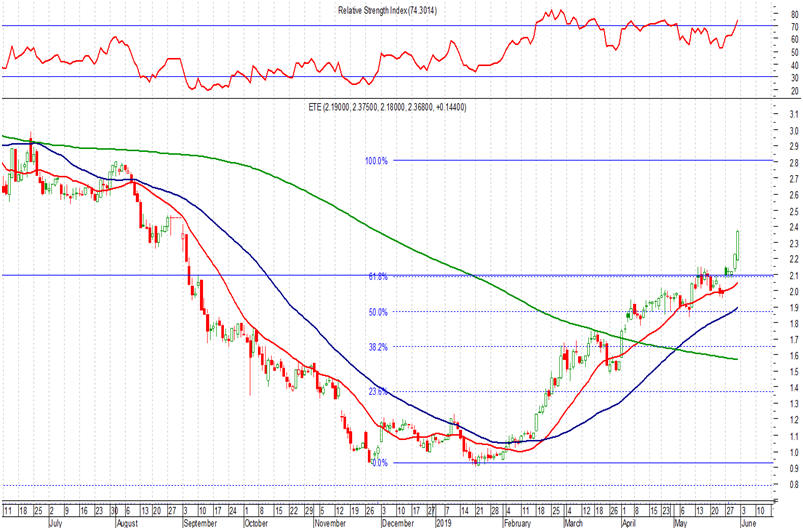
Task: Click the December month label
Action: [398, 523]
